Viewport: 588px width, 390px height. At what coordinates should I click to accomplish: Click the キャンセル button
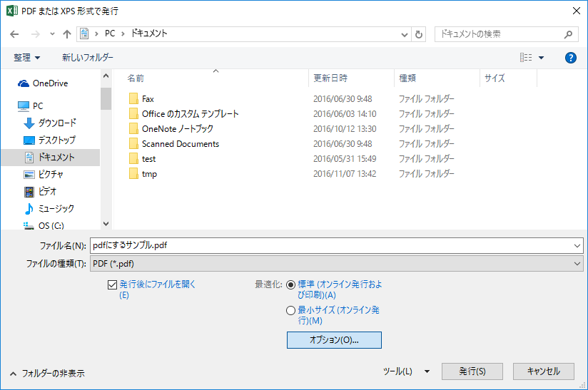[543, 371]
